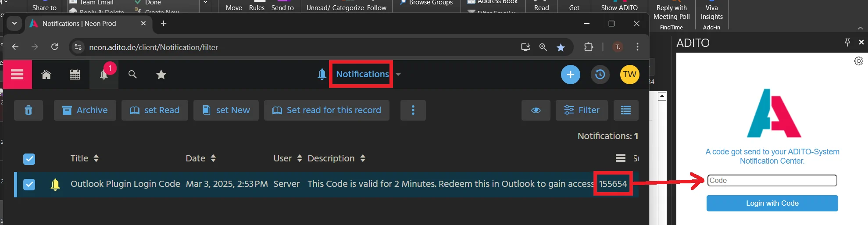This screenshot has width=868, height=225.
Task: Expand the Notifications title dropdown arrow
Action: click(x=398, y=75)
